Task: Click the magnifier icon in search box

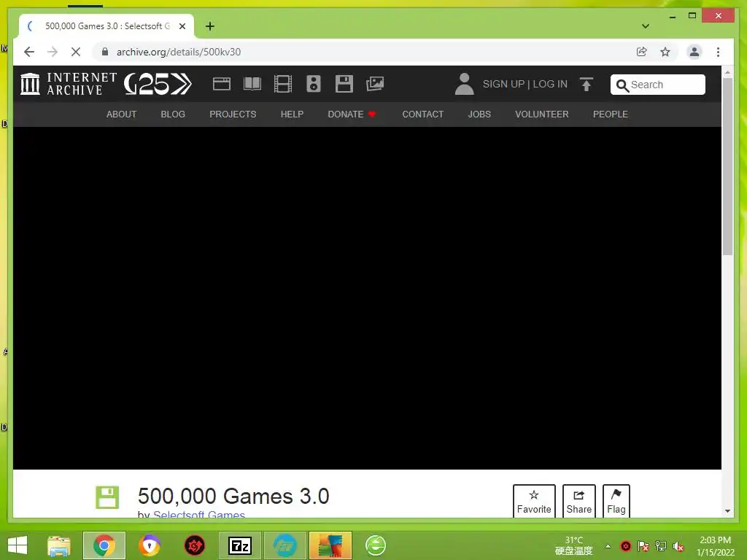Action: [622, 85]
